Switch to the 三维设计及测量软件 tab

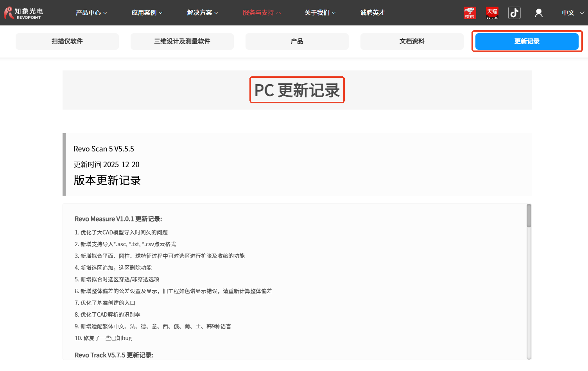click(x=182, y=41)
